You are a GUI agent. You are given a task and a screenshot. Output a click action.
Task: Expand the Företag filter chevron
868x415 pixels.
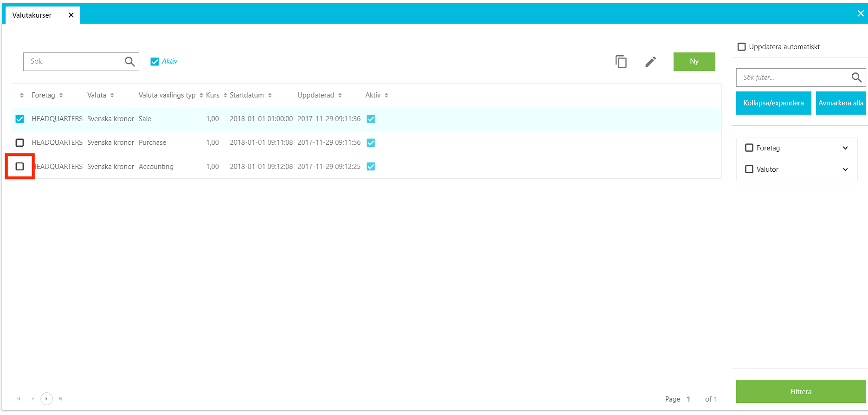point(845,148)
